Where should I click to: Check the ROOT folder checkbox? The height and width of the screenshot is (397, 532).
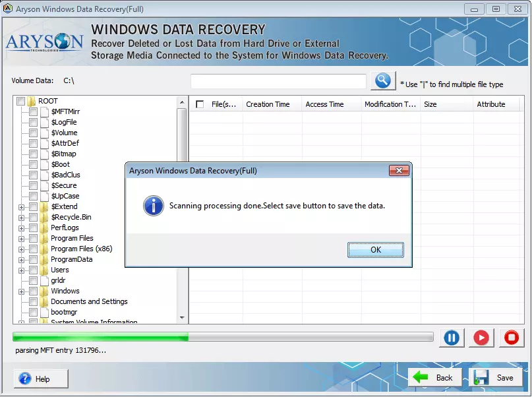(22, 101)
